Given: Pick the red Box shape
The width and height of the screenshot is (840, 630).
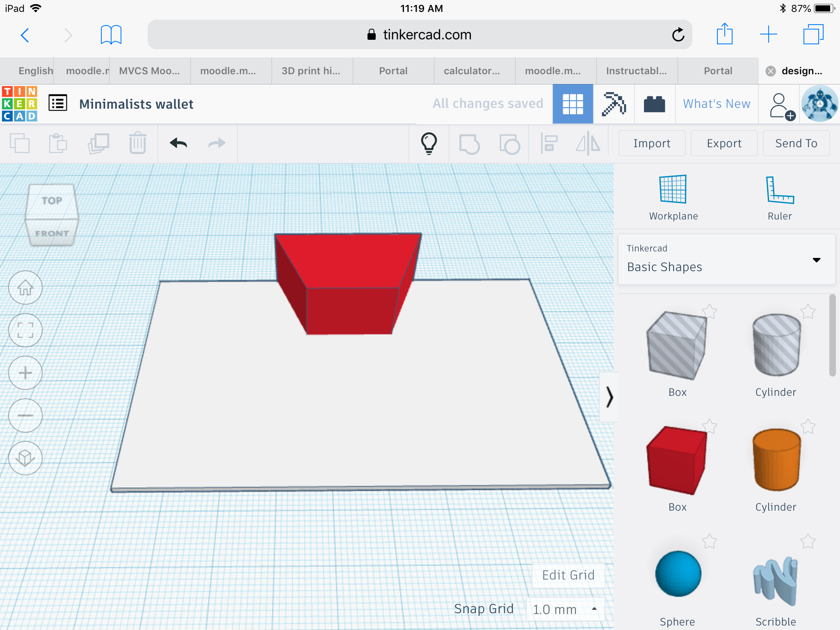Looking at the screenshot, I should tap(677, 460).
